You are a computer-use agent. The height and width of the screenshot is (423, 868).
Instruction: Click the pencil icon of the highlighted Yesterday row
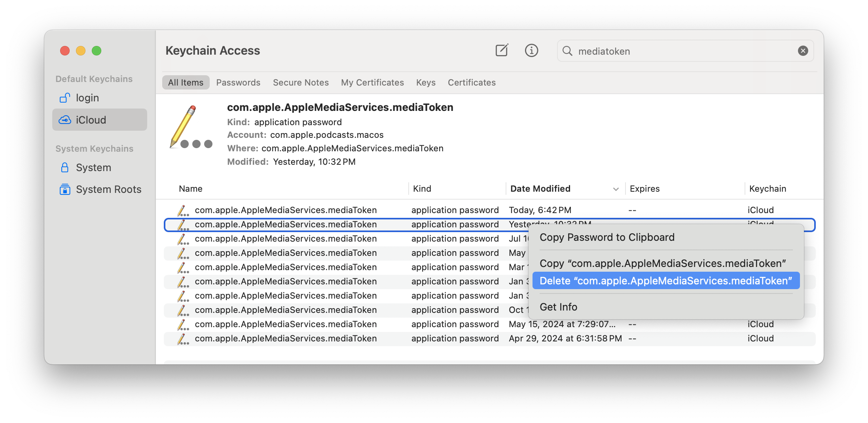point(183,225)
